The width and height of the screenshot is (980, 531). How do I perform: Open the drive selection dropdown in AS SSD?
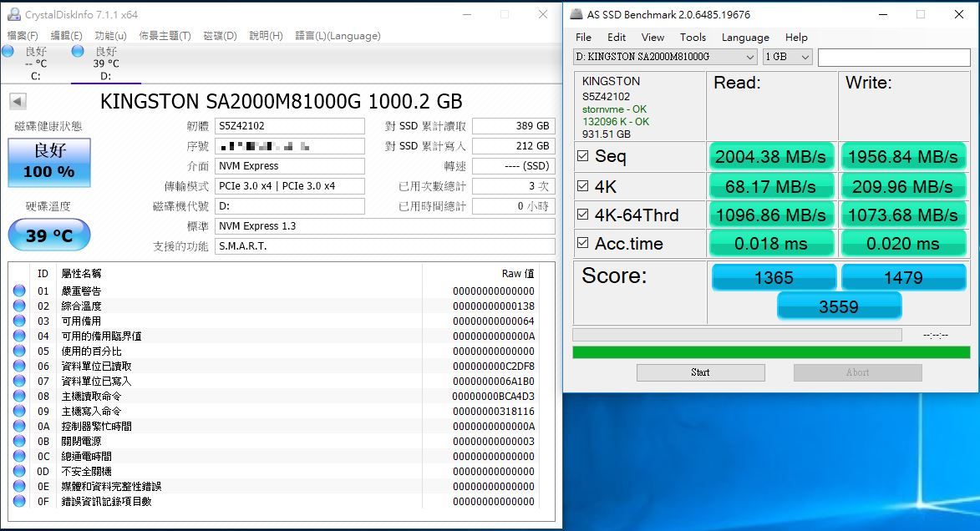(665, 57)
